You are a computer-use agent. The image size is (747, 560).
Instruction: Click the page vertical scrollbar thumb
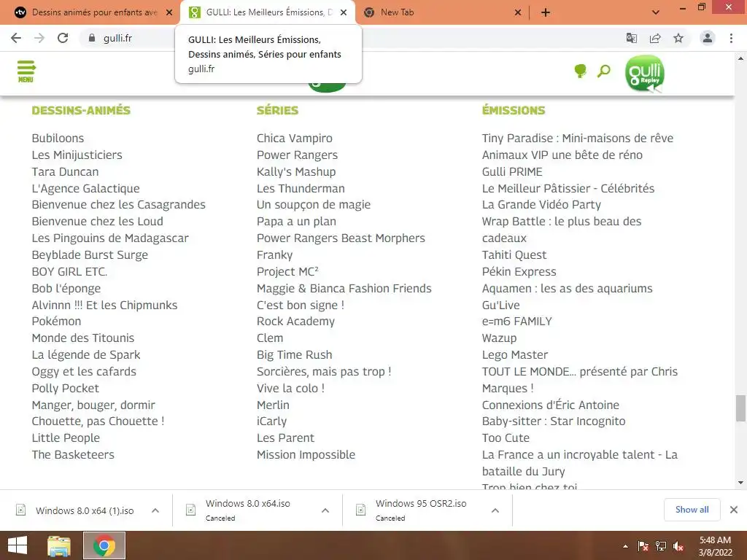tap(740, 408)
